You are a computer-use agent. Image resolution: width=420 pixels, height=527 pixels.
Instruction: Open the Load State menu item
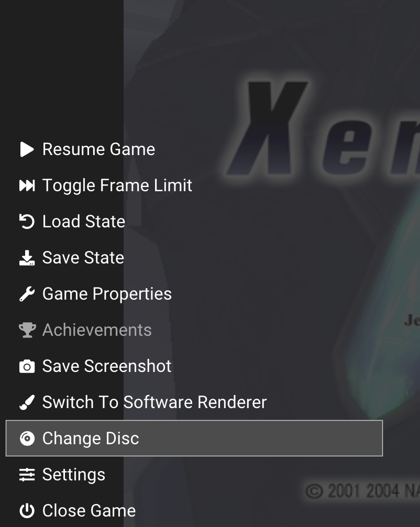click(x=84, y=222)
